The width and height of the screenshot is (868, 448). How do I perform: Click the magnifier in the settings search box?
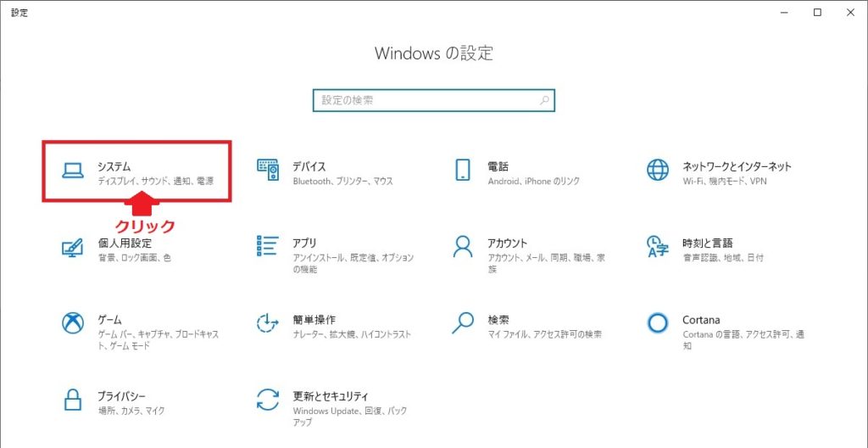pos(545,100)
